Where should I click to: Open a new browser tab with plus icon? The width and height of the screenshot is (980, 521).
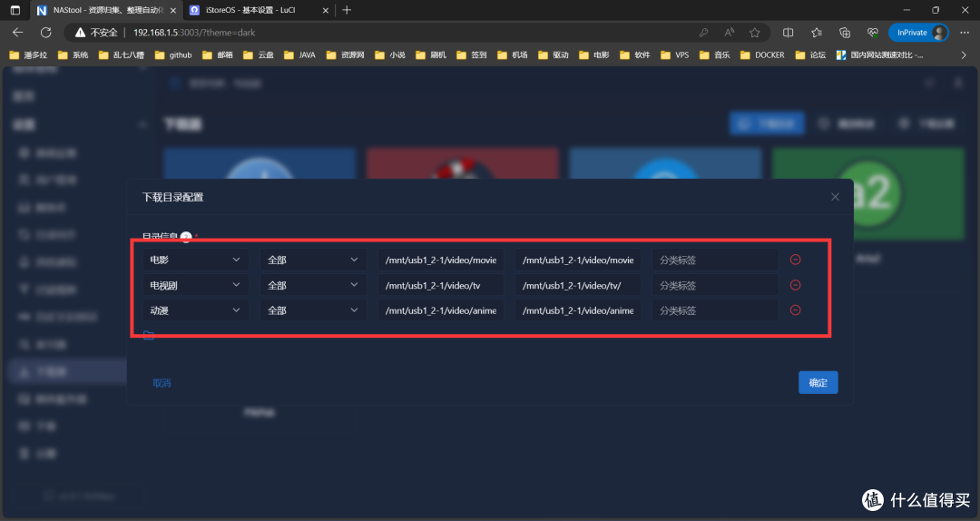tap(347, 10)
